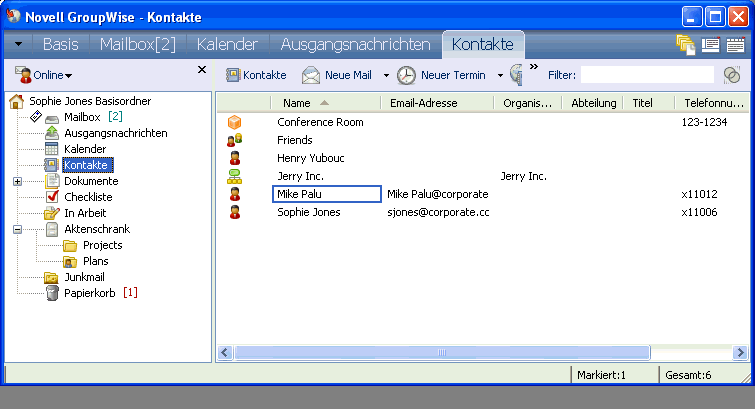This screenshot has height=409, width=755.
Task: Click the calendar grid icon in nav bar
Action: coord(735,45)
